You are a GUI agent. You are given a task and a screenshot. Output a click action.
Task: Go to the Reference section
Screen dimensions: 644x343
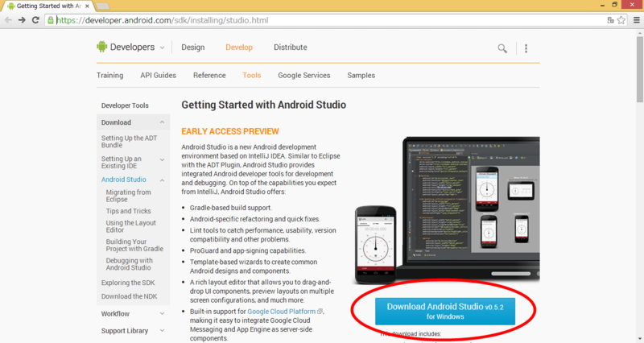pyautogui.click(x=209, y=75)
